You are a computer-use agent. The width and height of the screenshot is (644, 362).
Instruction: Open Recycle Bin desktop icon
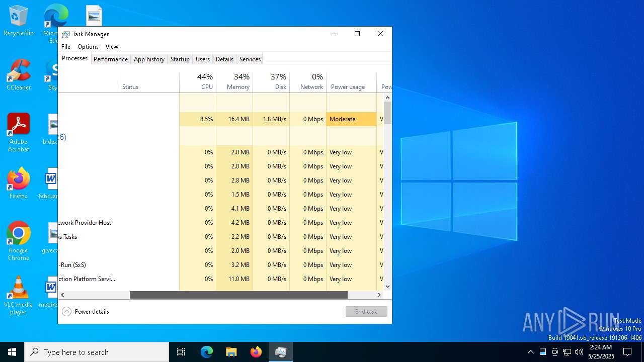click(19, 21)
